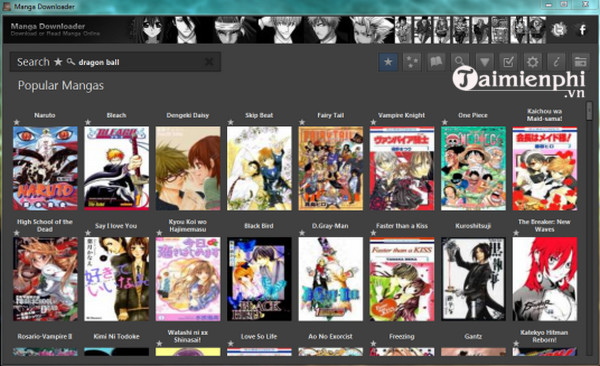Open the down-arrow downloads toolbar icon

coord(484,62)
